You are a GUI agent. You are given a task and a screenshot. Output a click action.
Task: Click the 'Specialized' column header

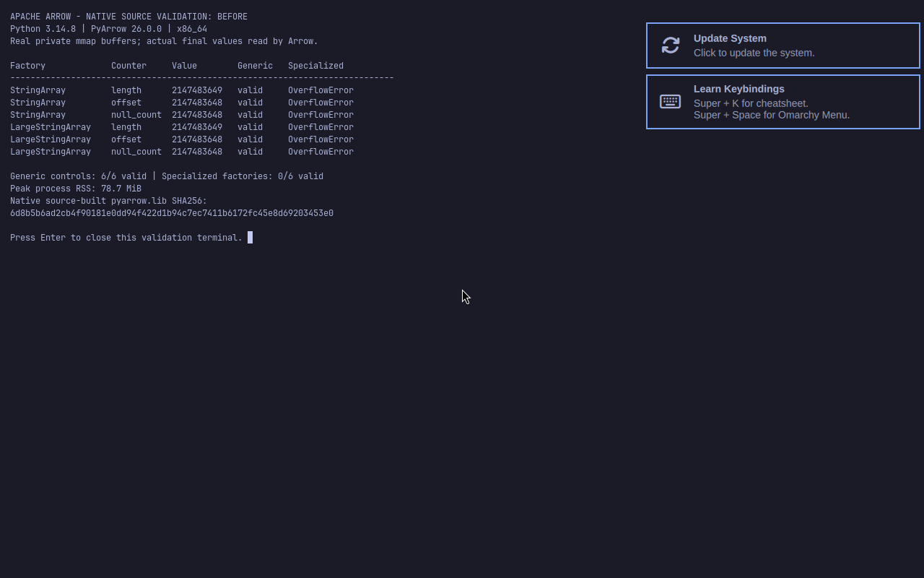tap(315, 66)
